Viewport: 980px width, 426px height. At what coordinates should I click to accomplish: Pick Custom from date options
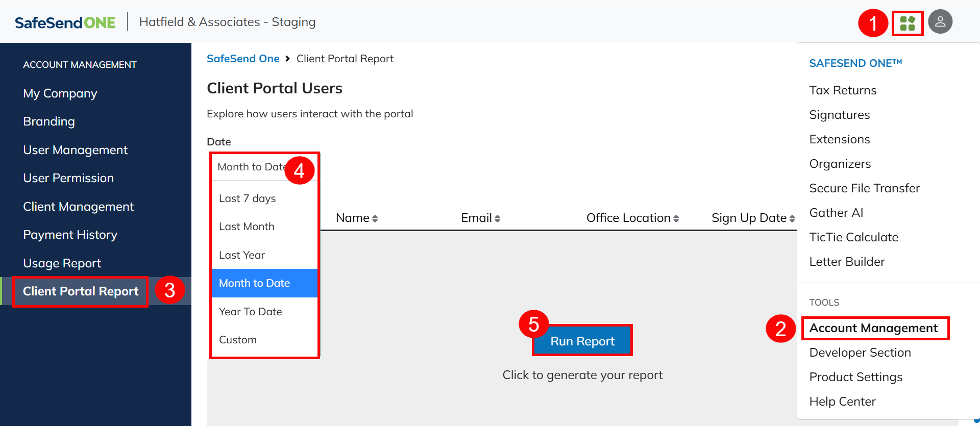(x=238, y=340)
